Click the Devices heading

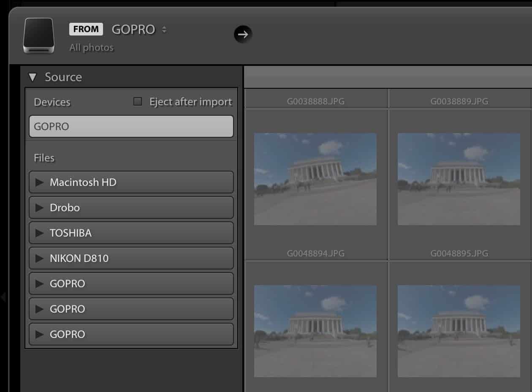click(52, 102)
